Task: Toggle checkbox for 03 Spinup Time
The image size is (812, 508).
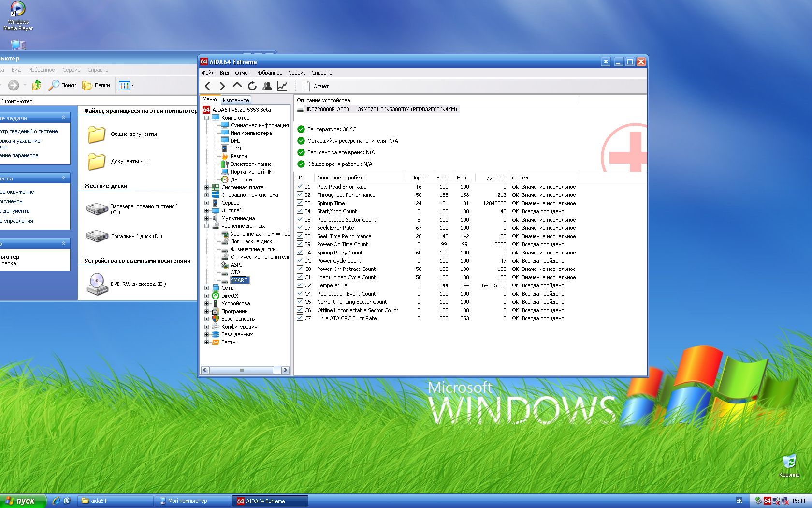Action: click(300, 203)
